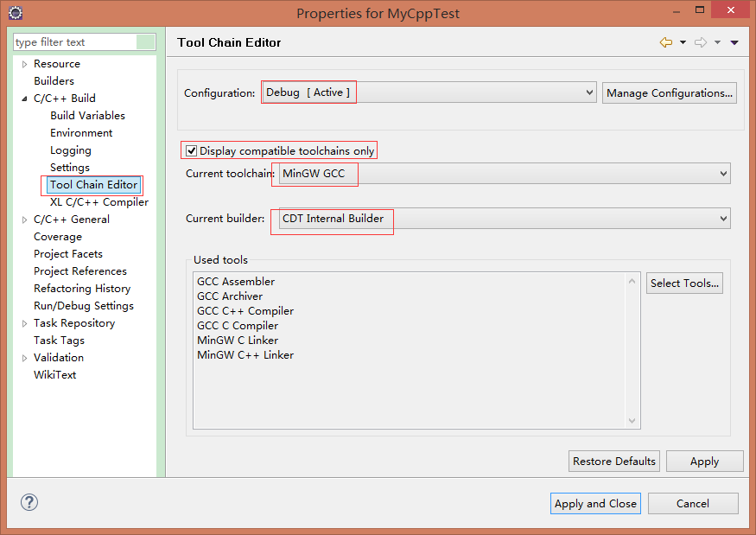Select Project References tree item
Image resolution: width=756 pixels, height=535 pixels.
(80, 271)
